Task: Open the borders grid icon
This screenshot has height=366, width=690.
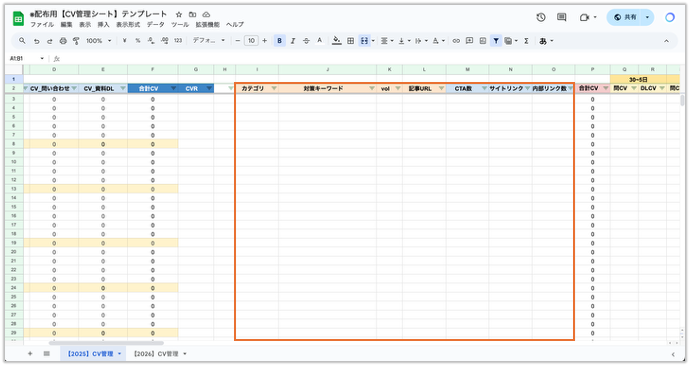Action: click(x=350, y=41)
